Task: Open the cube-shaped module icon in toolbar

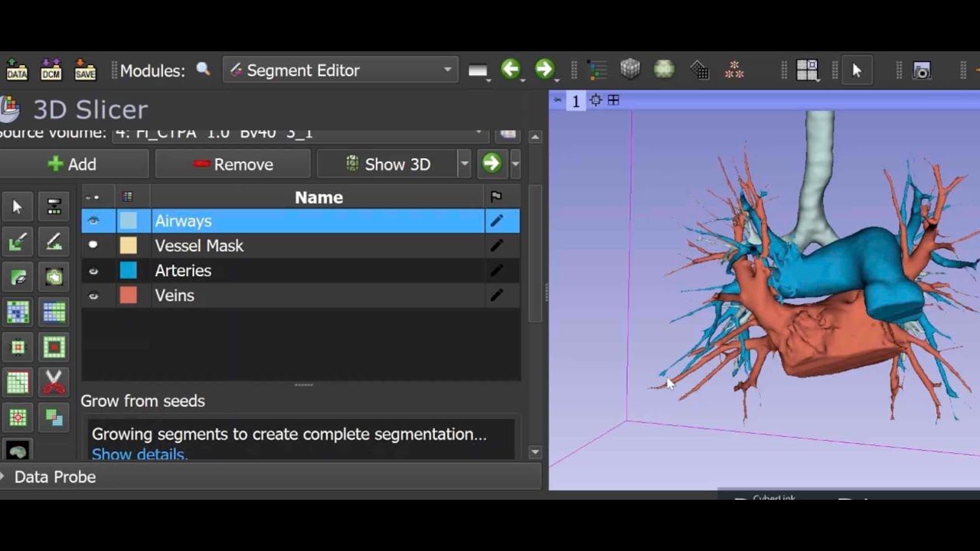Action: [x=630, y=70]
